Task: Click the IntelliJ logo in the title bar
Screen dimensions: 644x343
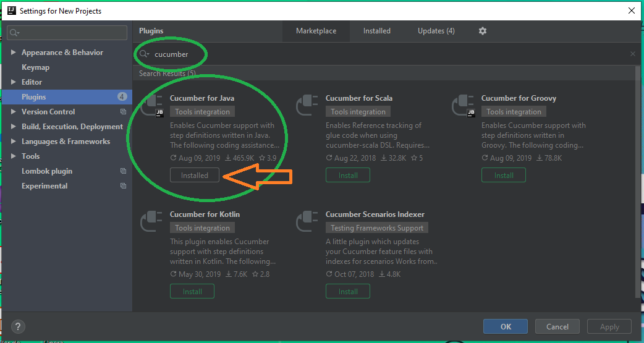Action: click(x=12, y=11)
